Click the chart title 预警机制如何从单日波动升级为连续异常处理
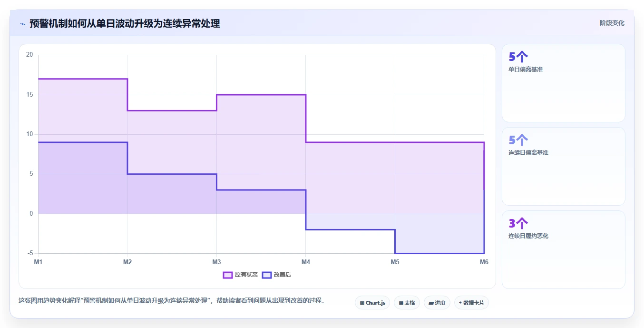This screenshot has width=644, height=328. click(x=125, y=23)
